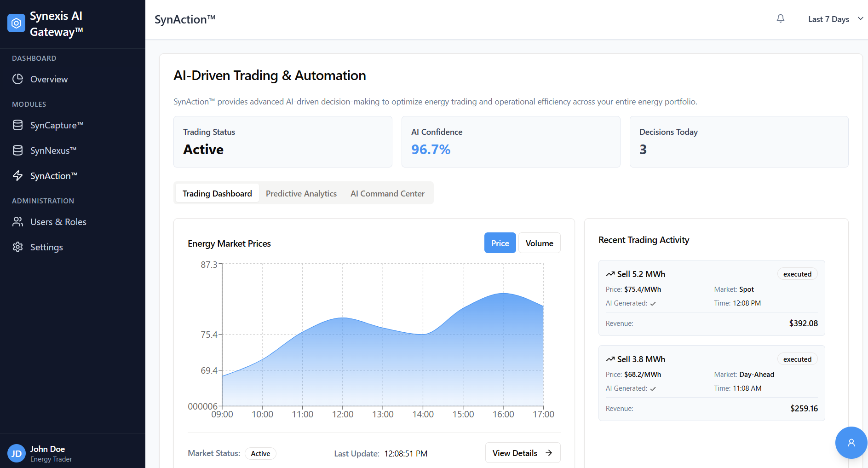Open the SynAction™ module in the sidebar

click(x=73, y=176)
